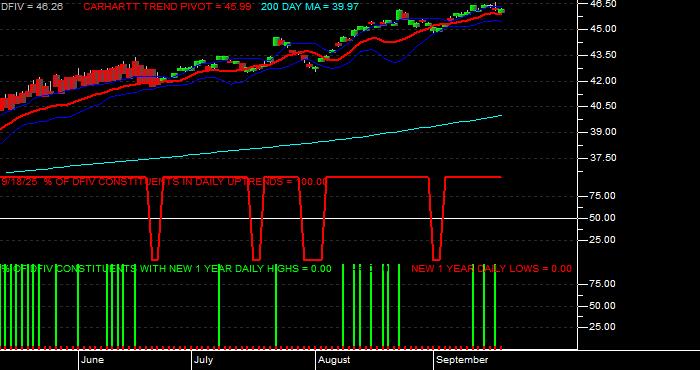Click the 42.00 price axis value
Viewport: 700px width, 370px height.
pos(604,81)
